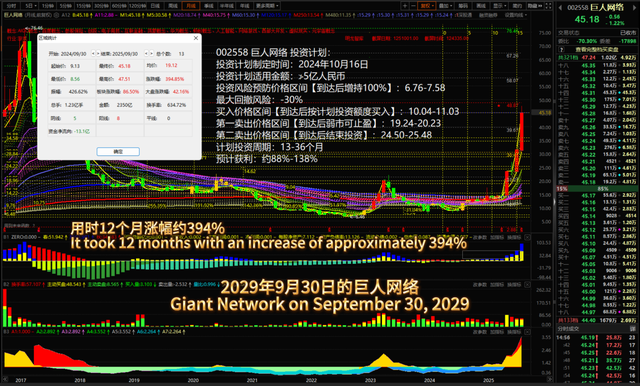Viewport: 640px width, 386px height.
Task: Go to next stock with right arrow
Action: pos(634,7)
